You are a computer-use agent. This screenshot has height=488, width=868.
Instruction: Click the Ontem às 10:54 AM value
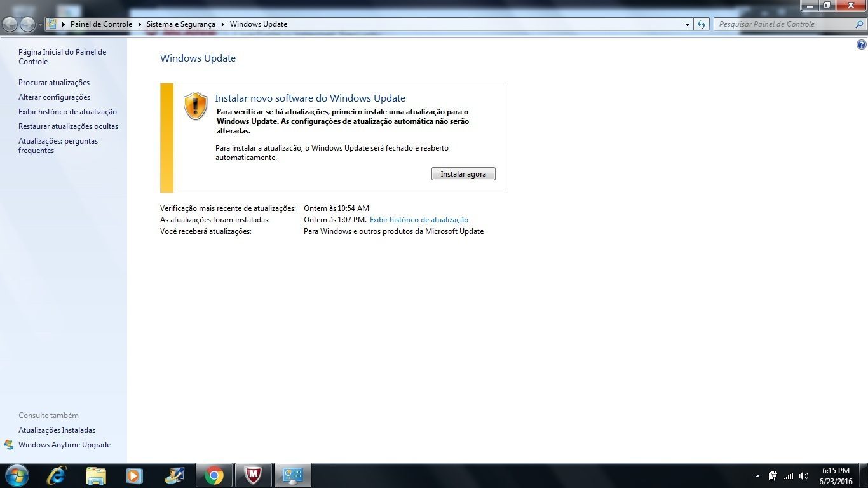click(336, 208)
